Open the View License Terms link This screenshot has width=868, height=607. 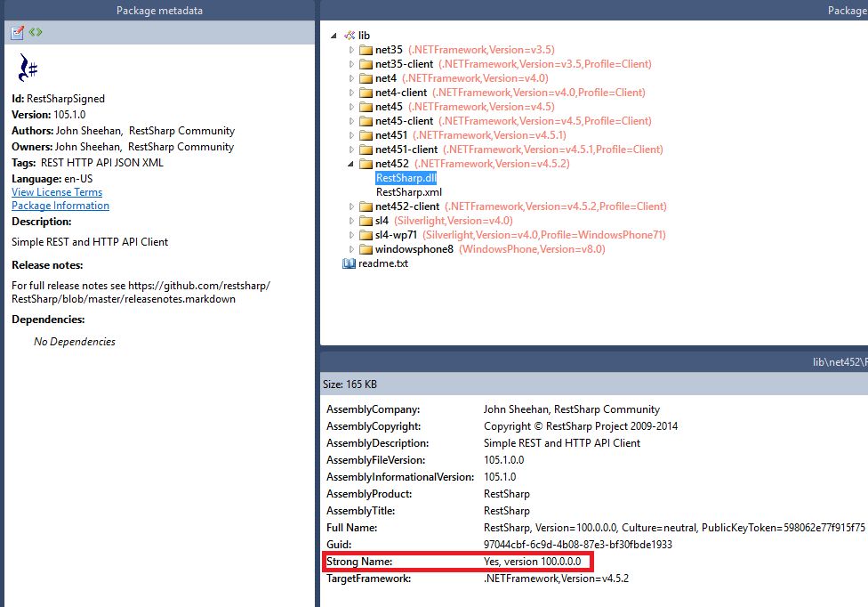57,192
